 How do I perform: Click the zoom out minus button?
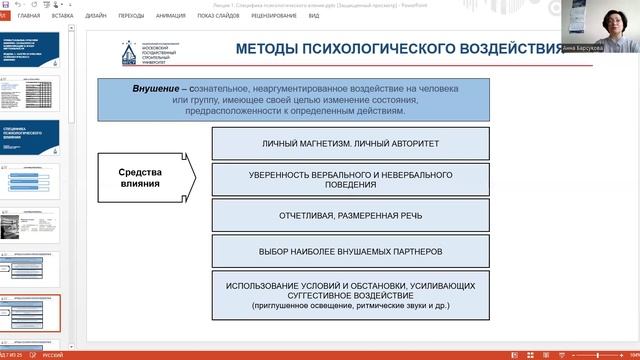click(573, 356)
